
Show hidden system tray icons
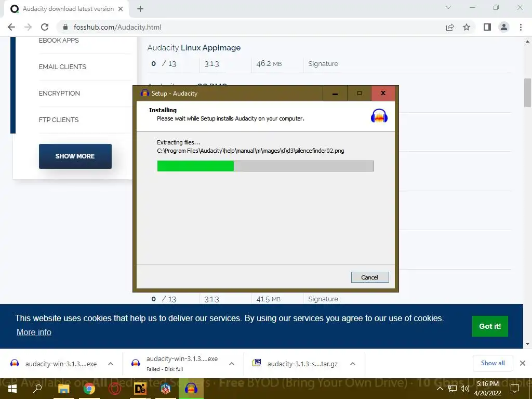pos(440,389)
